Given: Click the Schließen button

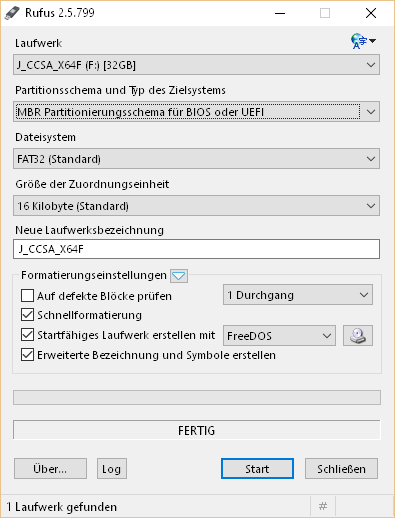Looking at the screenshot, I should [x=341, y=469].
